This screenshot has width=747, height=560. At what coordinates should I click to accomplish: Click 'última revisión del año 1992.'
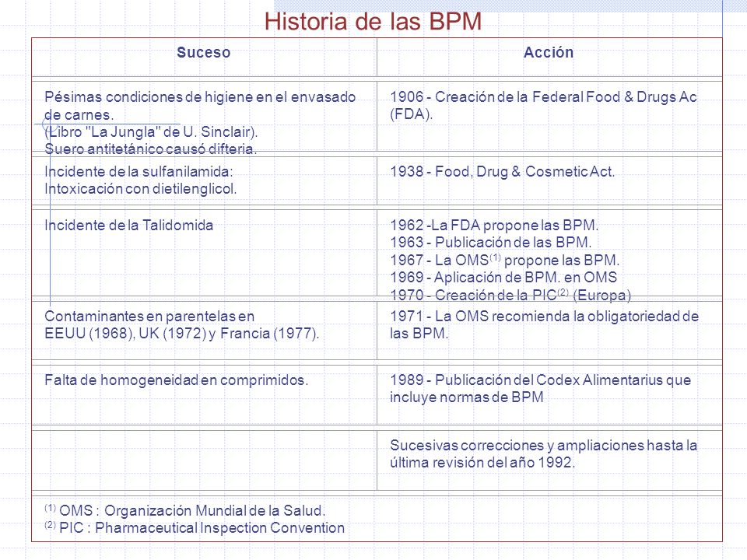(482, 462)
